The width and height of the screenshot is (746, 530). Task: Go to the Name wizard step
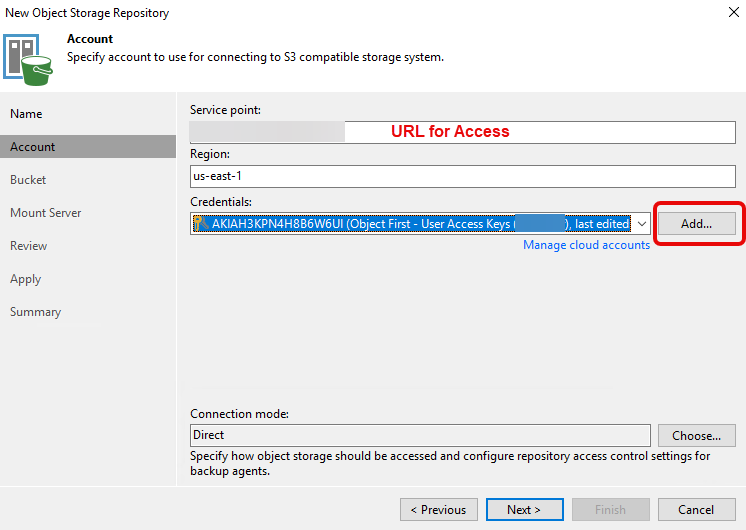26,114
